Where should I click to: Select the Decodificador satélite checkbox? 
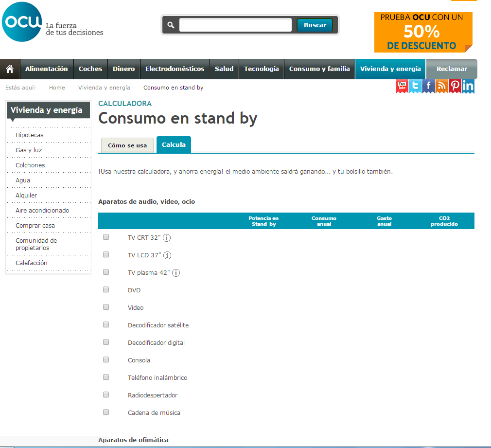[106, 324]
